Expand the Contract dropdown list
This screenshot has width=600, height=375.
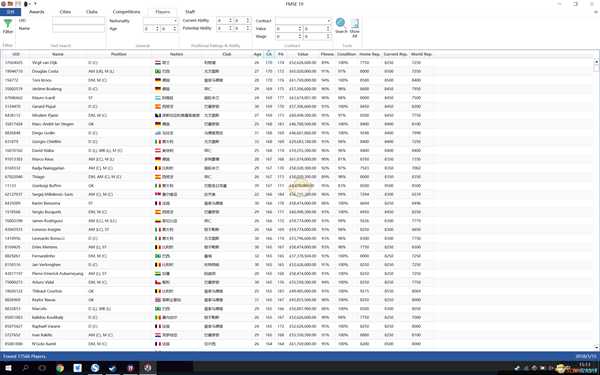point(303,21)
